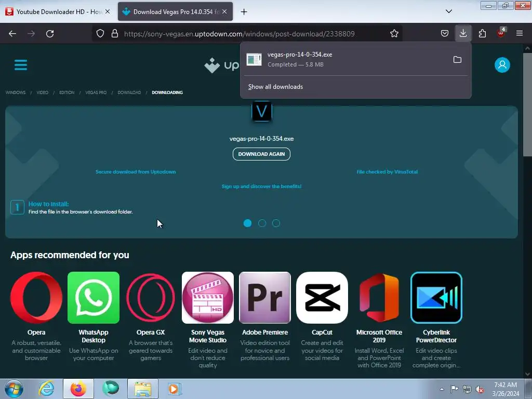Image resolution: width=532 pixels, height=399 pixels.
Task: Go back with the browser back arrow
Action: click(x=12, y=34)
